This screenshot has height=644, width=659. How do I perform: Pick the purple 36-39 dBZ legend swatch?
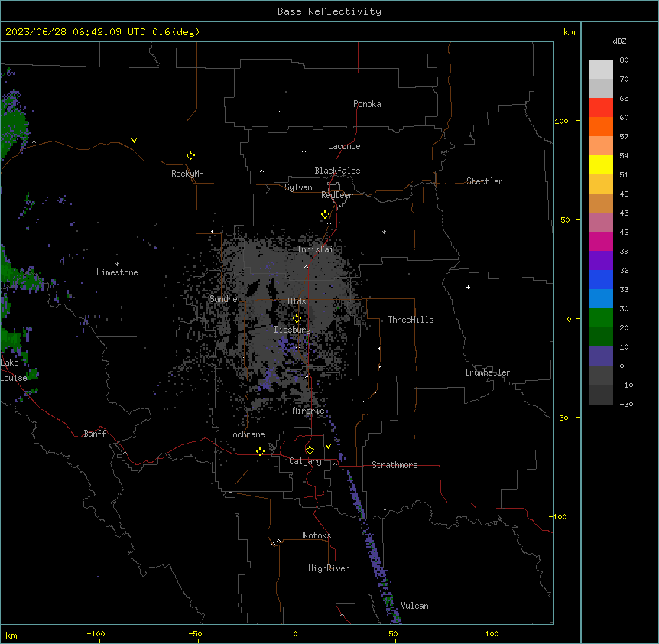[x=601, y=261]
